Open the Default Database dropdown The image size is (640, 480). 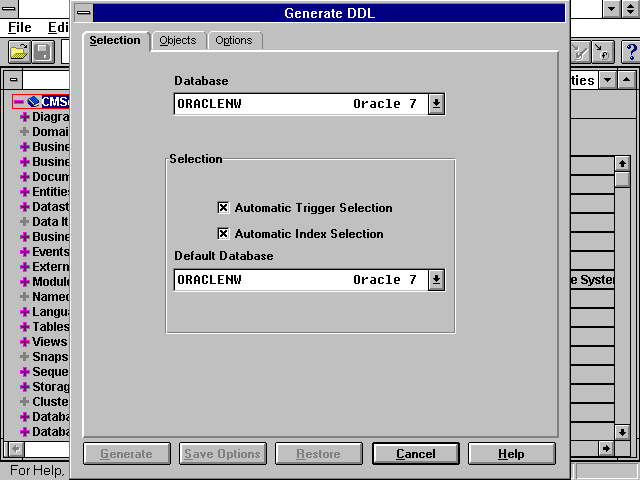(436, 280)
